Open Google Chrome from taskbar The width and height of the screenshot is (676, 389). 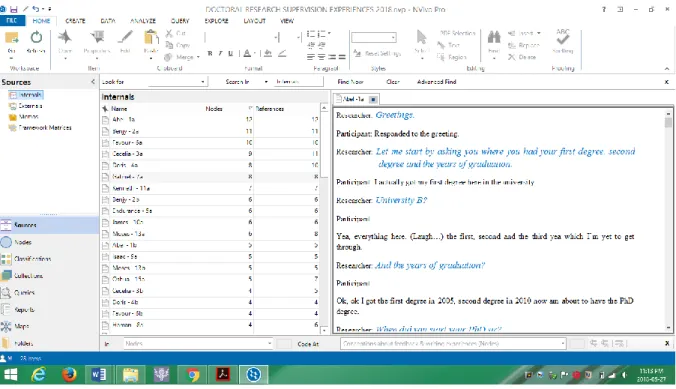click(x=193, y=375)
